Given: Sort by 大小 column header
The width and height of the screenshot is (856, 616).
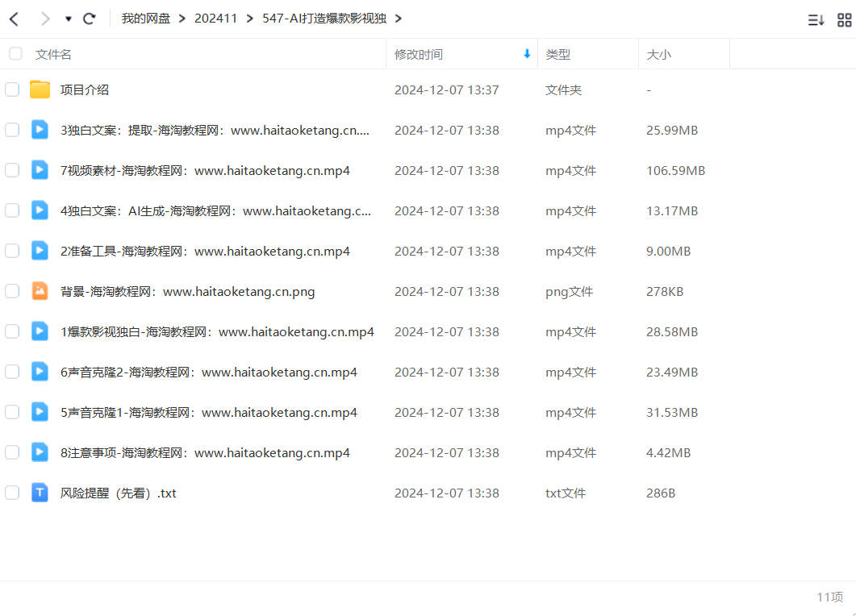Looking at the screenshot, I should click(659, 55).
